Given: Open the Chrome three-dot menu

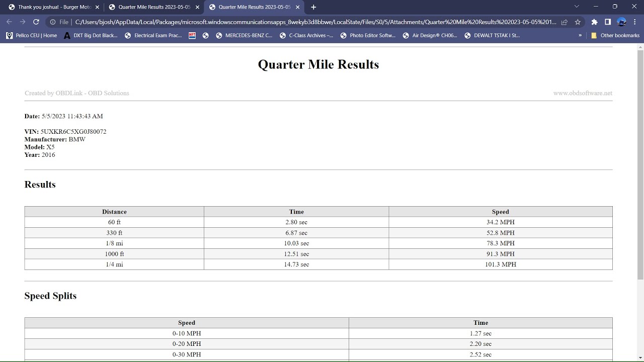Looking at the screenshot, I should click(x=635, y=22).
